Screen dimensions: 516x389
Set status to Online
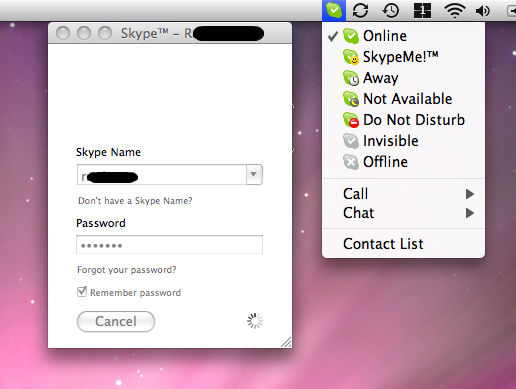coord(403,36)
